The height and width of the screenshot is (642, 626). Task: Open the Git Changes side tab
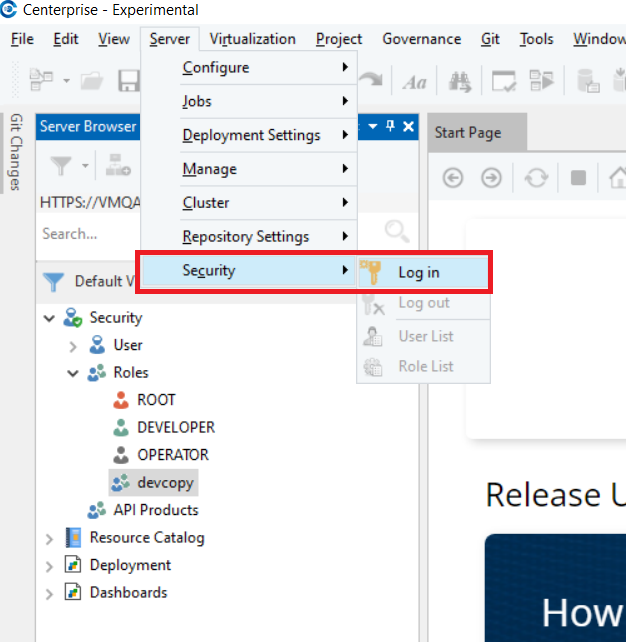[16, 152]
